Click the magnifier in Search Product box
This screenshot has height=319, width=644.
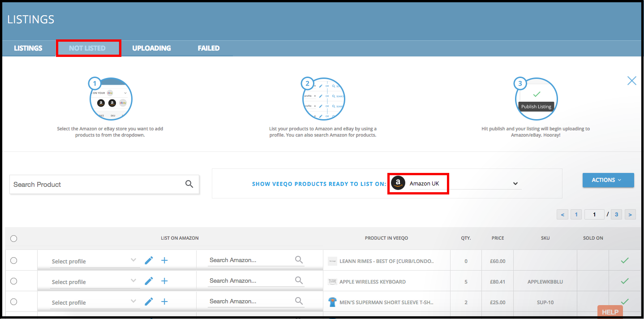189,184
